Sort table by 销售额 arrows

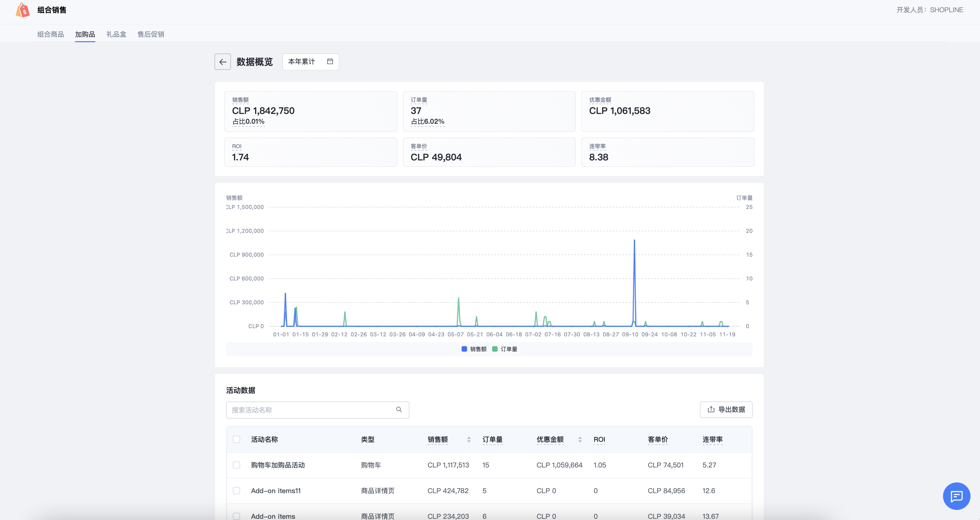[469, 439]
